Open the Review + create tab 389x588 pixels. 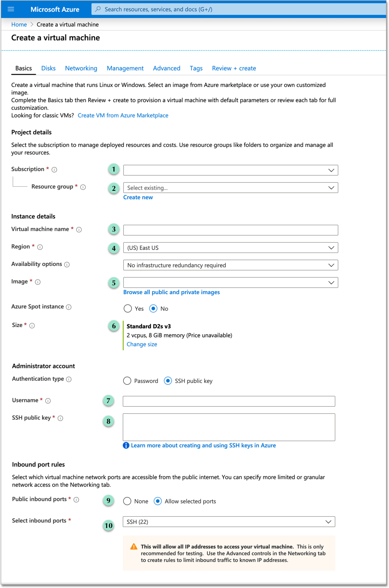234,68
